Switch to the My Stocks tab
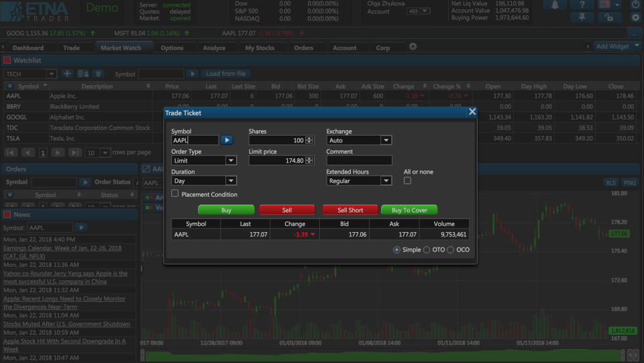Viewport: 644px width, 363px height. 260,48
